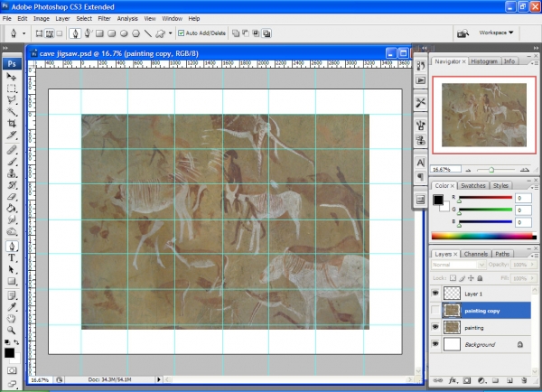Select the Crop tool
The image size is (542, 392).
coord(12,123)
